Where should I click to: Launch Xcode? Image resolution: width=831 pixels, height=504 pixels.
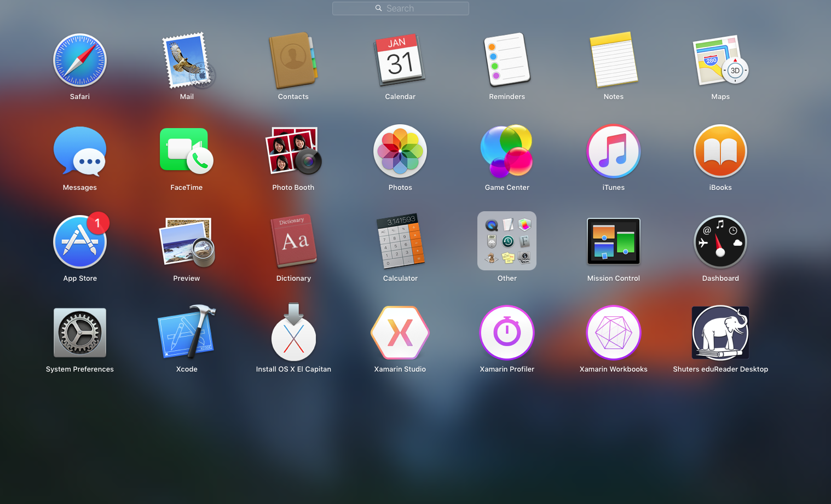coord(187,332)
